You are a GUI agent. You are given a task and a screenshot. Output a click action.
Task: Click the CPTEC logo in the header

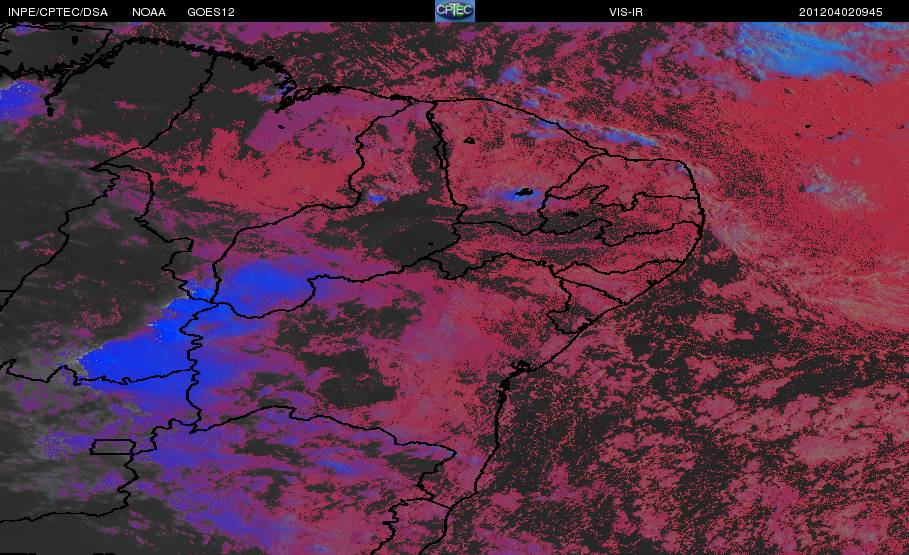point(455,11)
